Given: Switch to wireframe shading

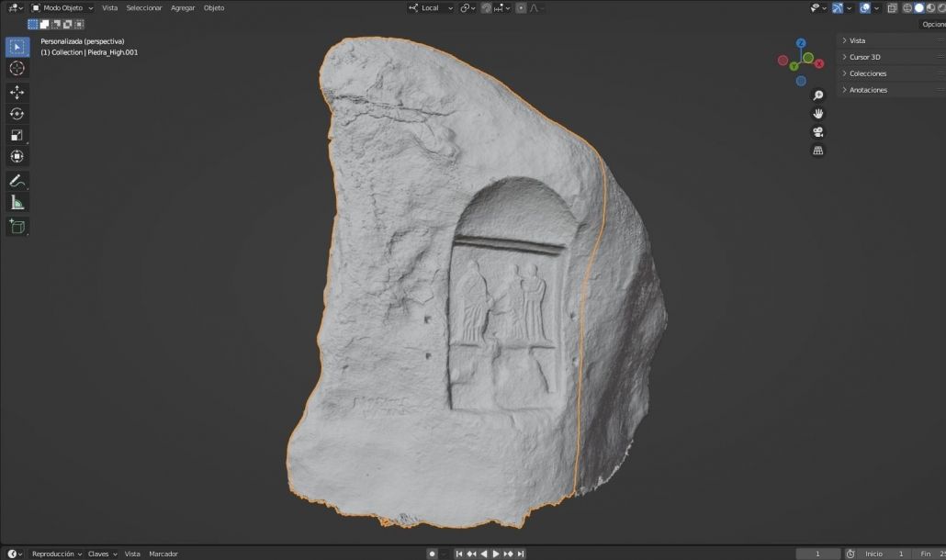Looking at the screenshot, I should click(907, 8).
